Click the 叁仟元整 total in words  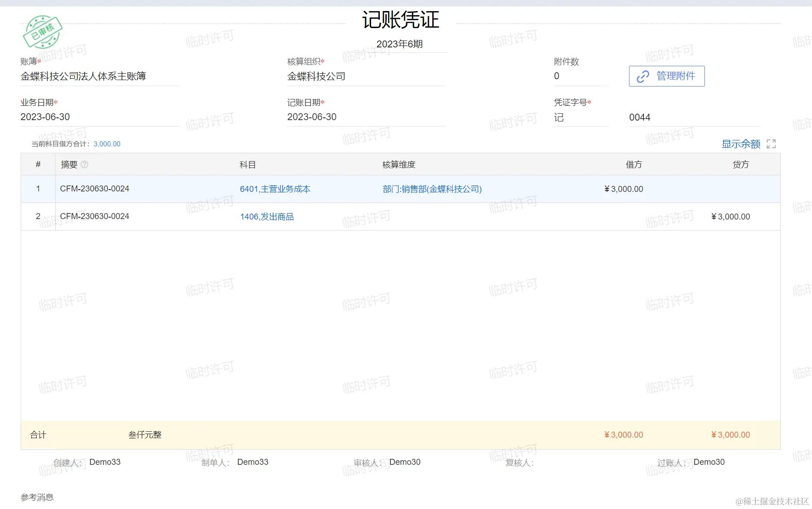pyautogui.click(x=145, y=435)
